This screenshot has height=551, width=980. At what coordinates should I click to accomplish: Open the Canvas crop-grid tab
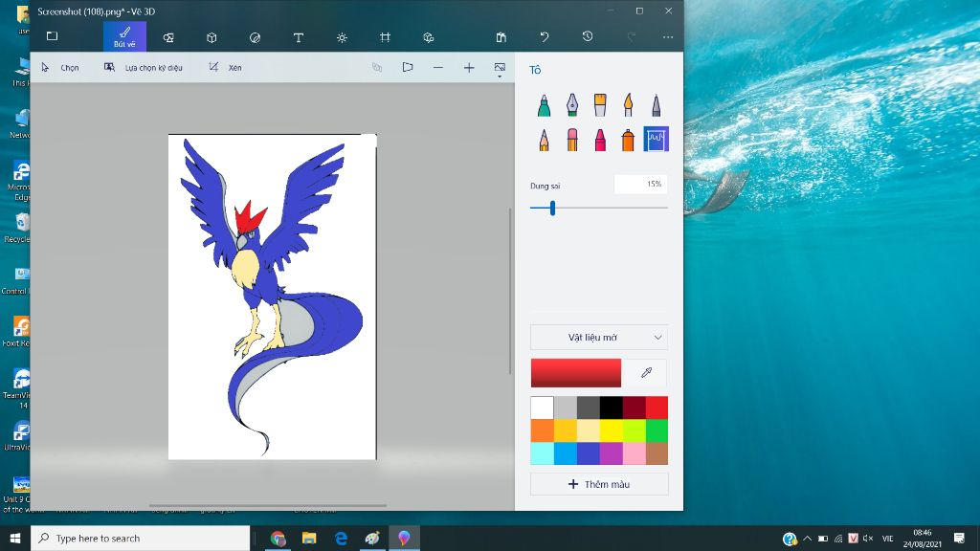[385, 37]
